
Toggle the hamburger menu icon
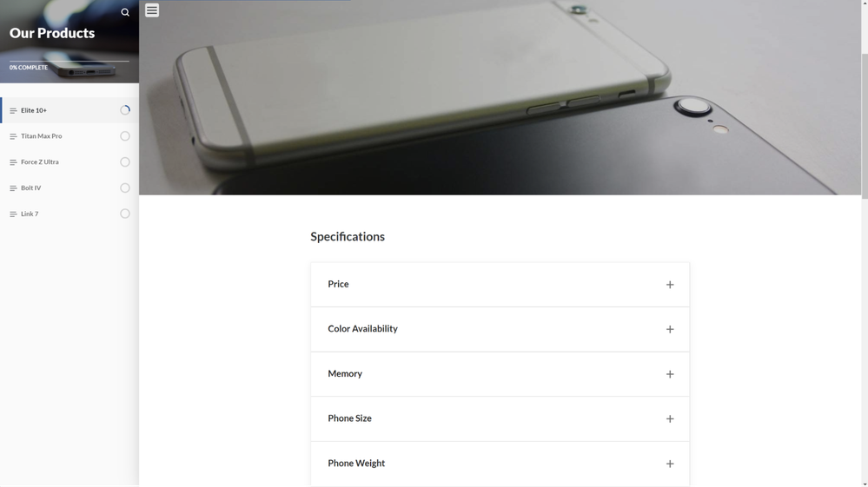click(x=152, y=10)
